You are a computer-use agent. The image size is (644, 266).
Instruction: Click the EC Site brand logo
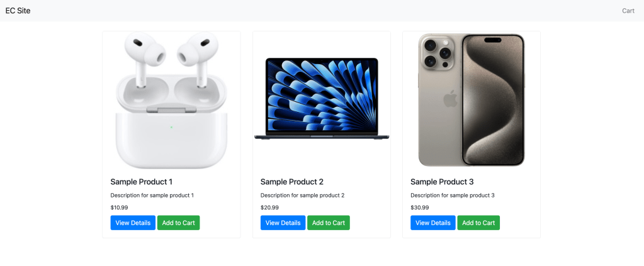coord(18,11)
